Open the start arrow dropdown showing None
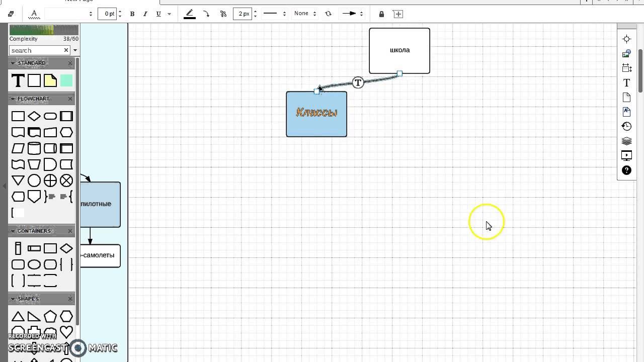 tap(305, 14)
